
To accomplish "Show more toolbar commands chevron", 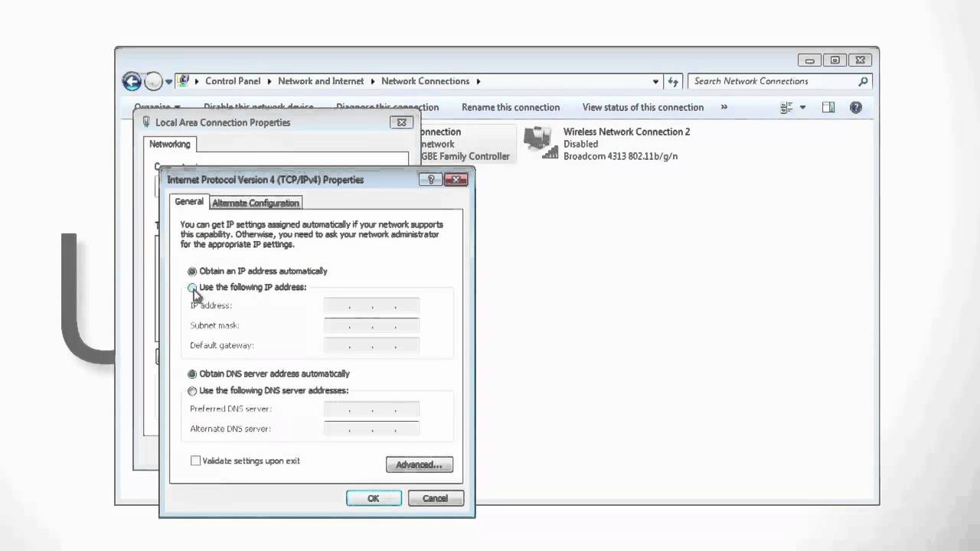I will tap(724, 107).
